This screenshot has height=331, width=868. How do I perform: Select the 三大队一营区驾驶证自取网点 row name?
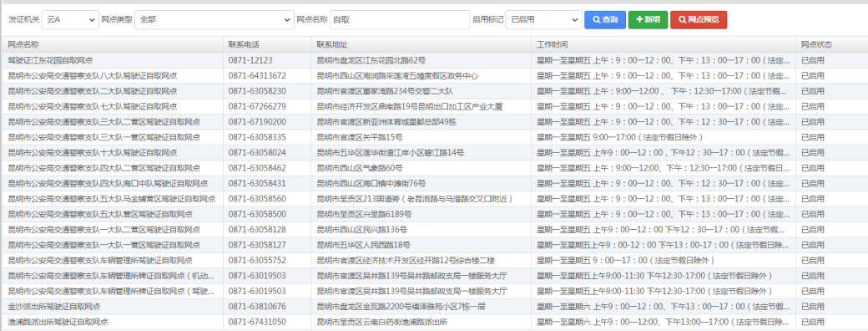[104, 137]
